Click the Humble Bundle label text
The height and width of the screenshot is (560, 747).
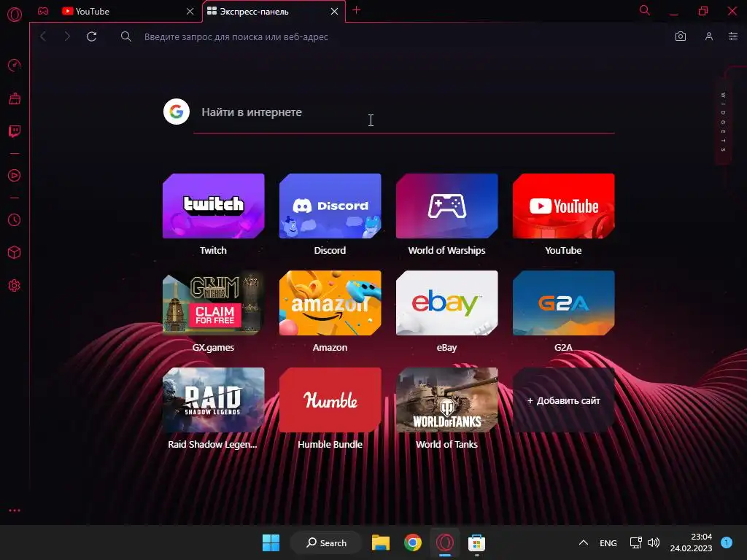(x=330, y=444)
